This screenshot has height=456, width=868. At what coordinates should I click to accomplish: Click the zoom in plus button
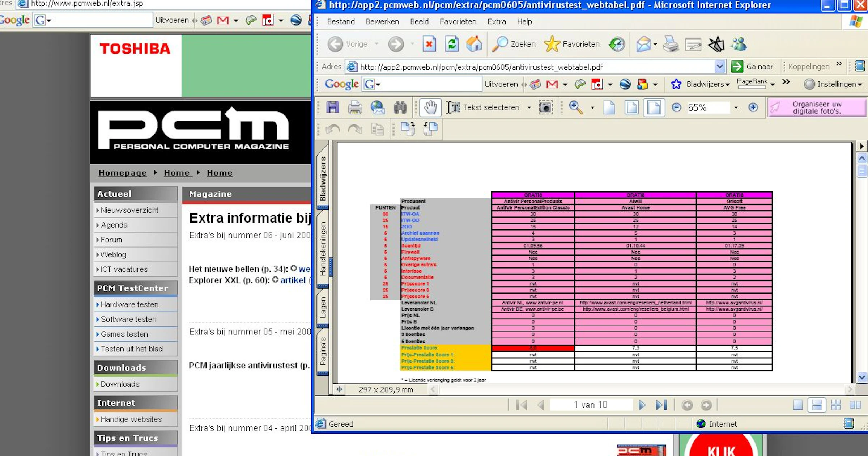coord(753,107)
